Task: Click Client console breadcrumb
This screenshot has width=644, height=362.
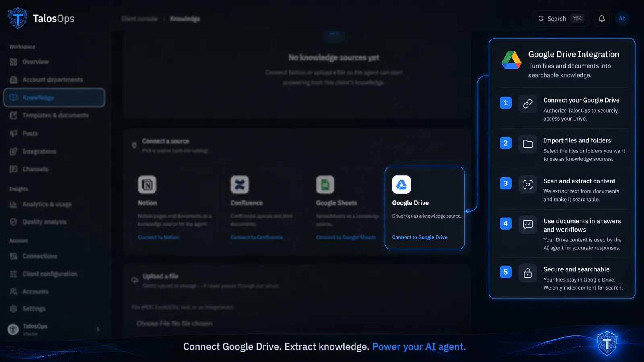Action: click(x=139, y=19)
